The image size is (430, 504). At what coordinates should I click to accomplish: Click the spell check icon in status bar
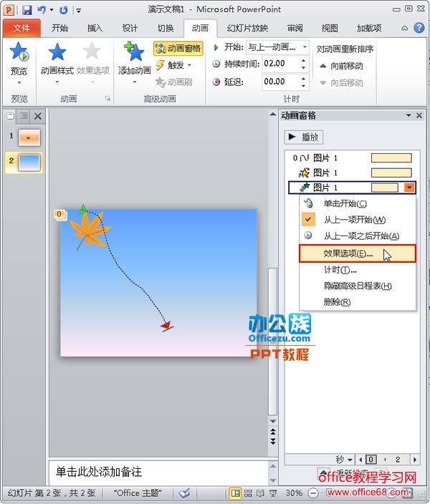[185, 493]
